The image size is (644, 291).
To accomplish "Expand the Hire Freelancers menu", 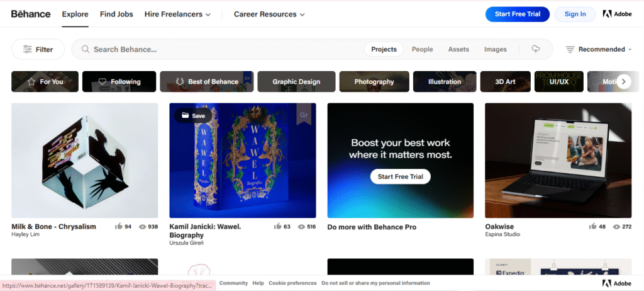I will [x=177, y=14].
